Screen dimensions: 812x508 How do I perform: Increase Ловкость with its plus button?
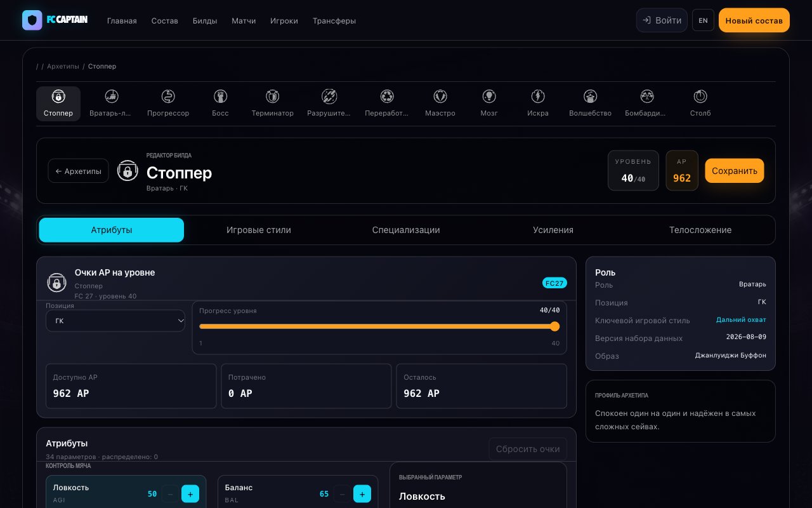190,493
